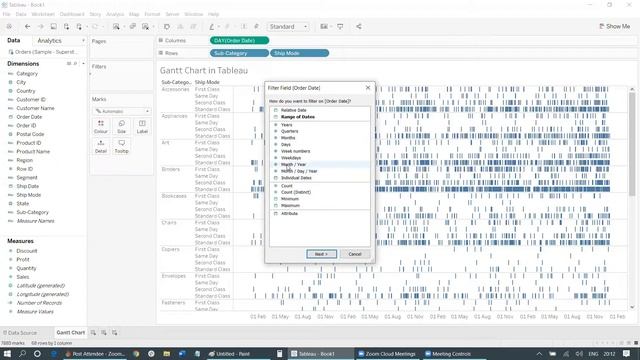Close the Filter Field dialog
The image size is (640, 360).
[x=368, y=88]
